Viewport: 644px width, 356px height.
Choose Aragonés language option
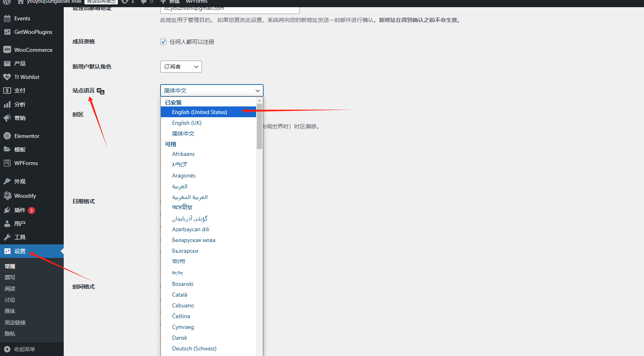[x=208, y=175]
